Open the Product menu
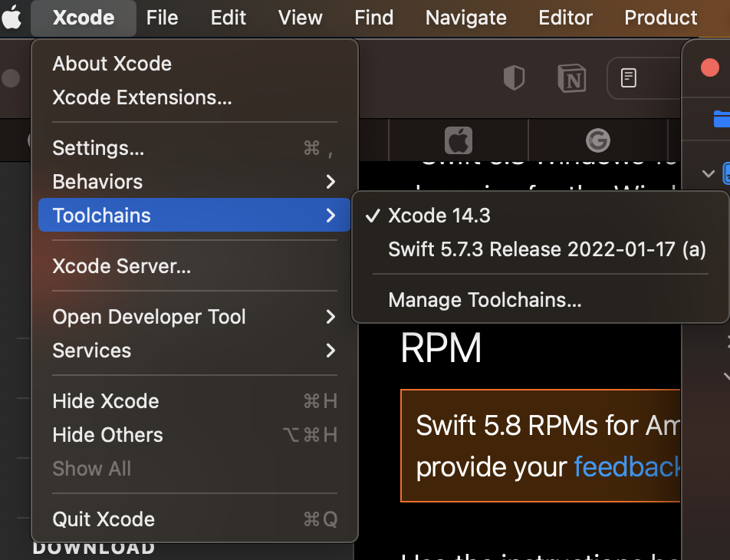730x560 pixels. click(x=661, y=18)
